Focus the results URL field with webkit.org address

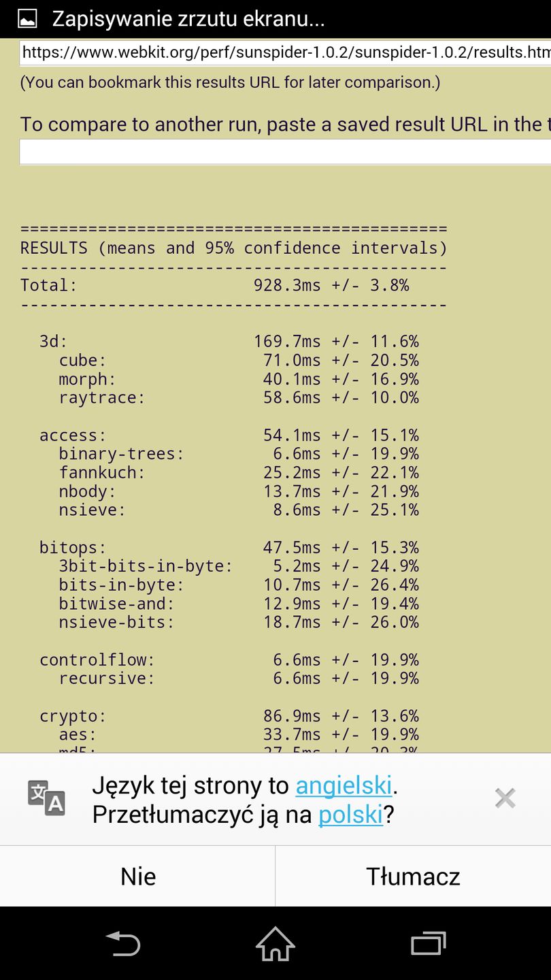(x=286, y=52)
